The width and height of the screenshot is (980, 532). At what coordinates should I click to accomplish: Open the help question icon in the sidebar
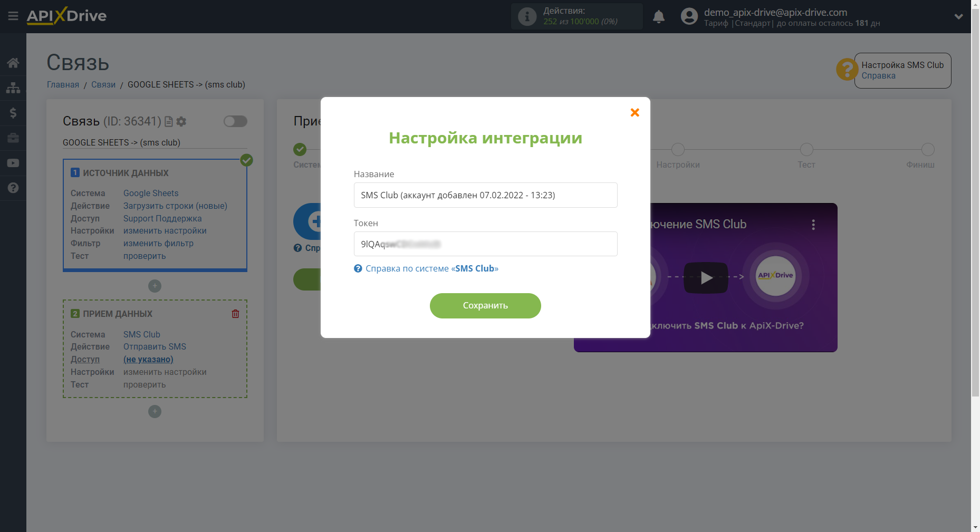point(13,188)
